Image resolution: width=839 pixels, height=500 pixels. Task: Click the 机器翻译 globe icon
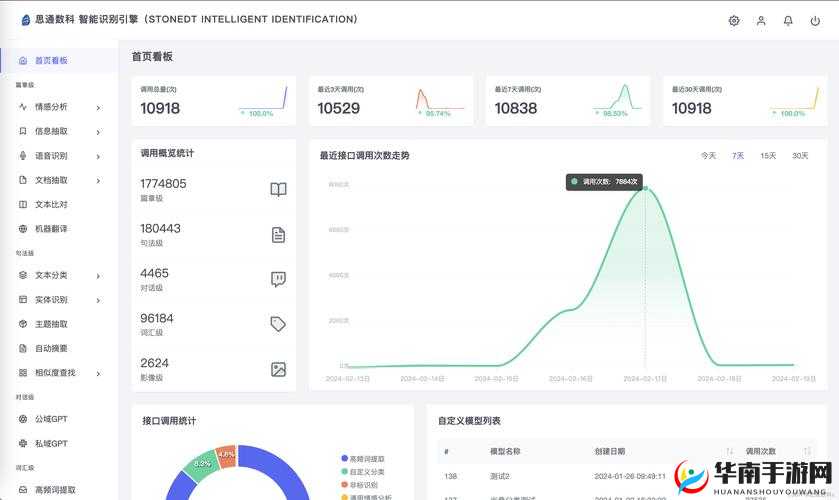22,229
